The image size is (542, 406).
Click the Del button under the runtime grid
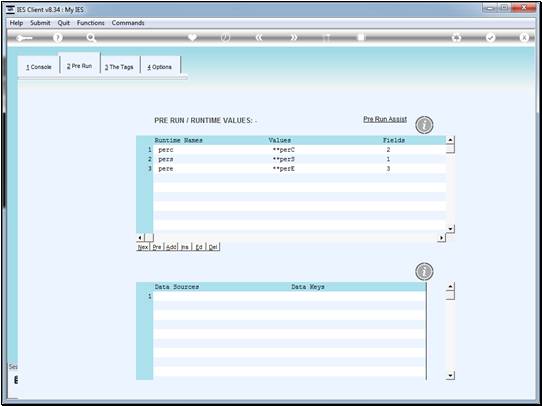pos(213,247)
